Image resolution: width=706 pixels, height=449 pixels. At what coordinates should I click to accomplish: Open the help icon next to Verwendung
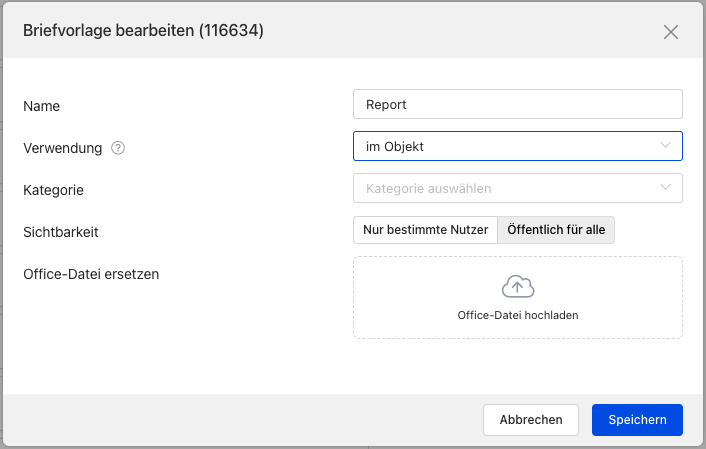118,148
